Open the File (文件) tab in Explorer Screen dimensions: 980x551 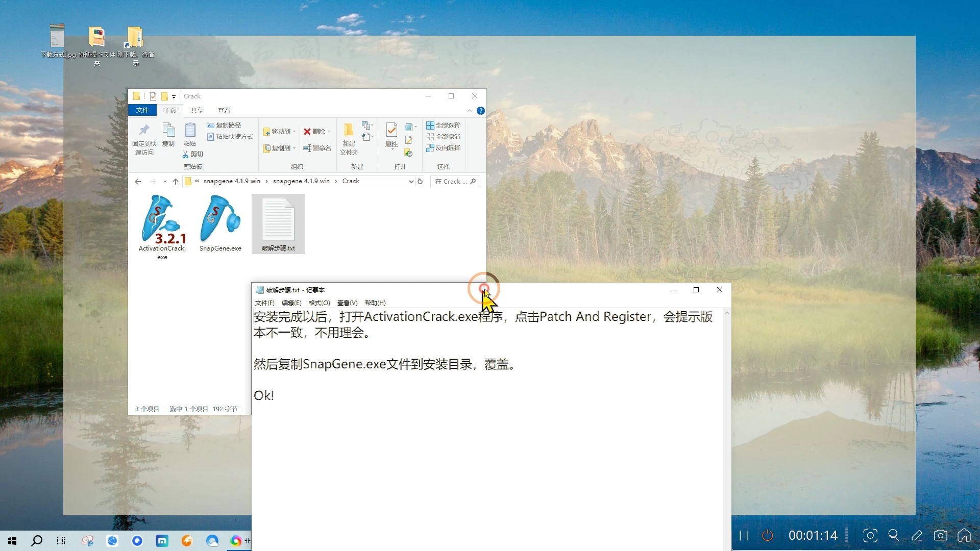[x=142, y=110]
